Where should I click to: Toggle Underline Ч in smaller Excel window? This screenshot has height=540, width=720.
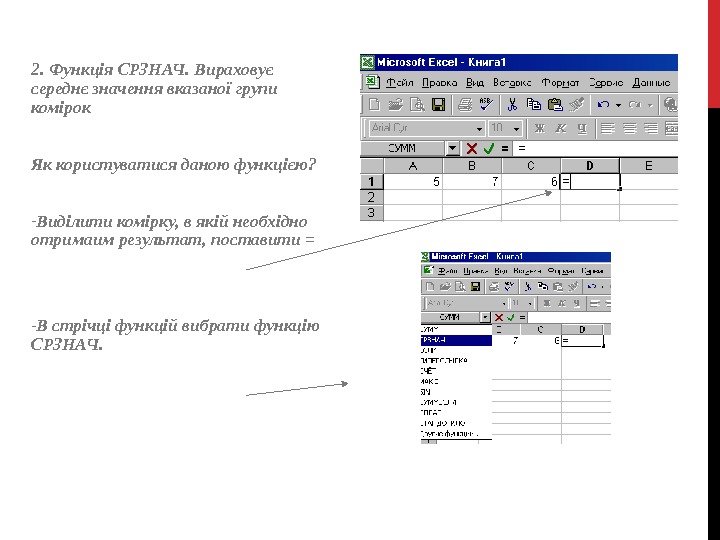(577, 303)
